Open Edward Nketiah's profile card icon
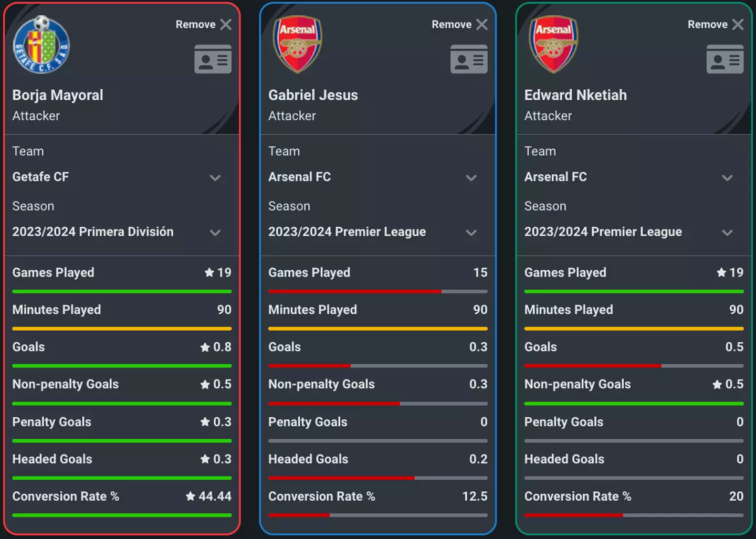This screenshot has width=756, height=539. point(725,59)
